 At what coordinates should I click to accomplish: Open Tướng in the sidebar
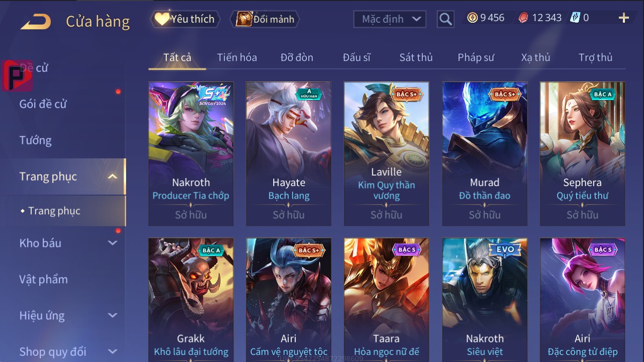(x=36, y=140)
